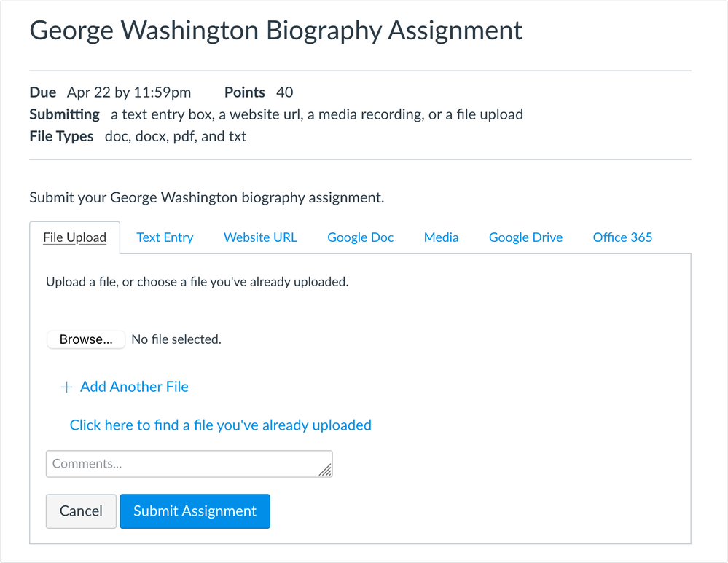
Task: Switch to the Google Drive tab
Action: (x=525, y=237)
